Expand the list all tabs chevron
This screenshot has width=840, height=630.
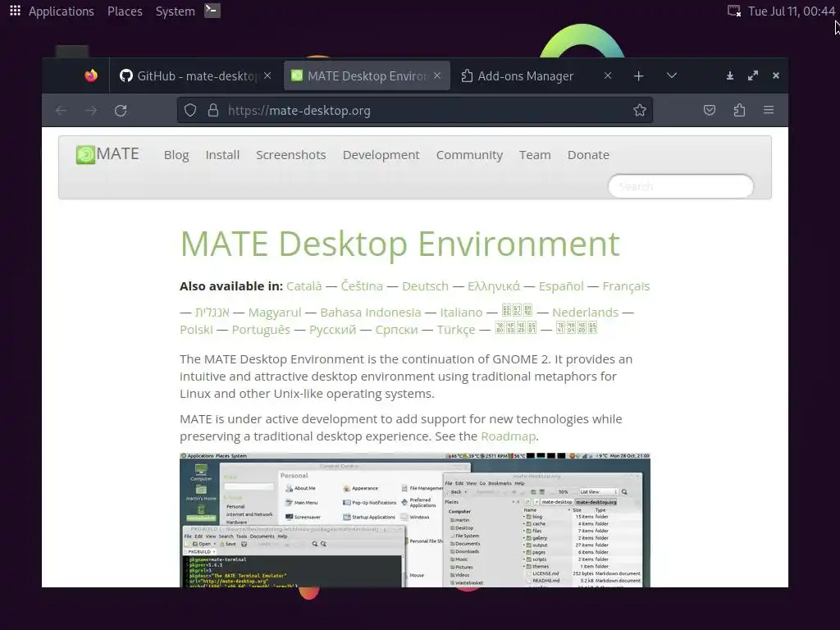pyautogui.click(x=672, y=75)
